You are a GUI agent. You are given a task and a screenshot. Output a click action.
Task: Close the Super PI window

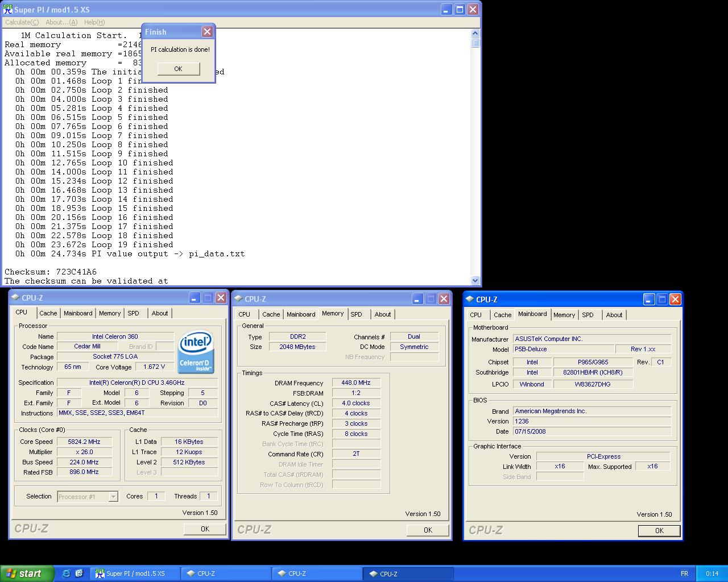pyautogui.click(x=473, y=10)
